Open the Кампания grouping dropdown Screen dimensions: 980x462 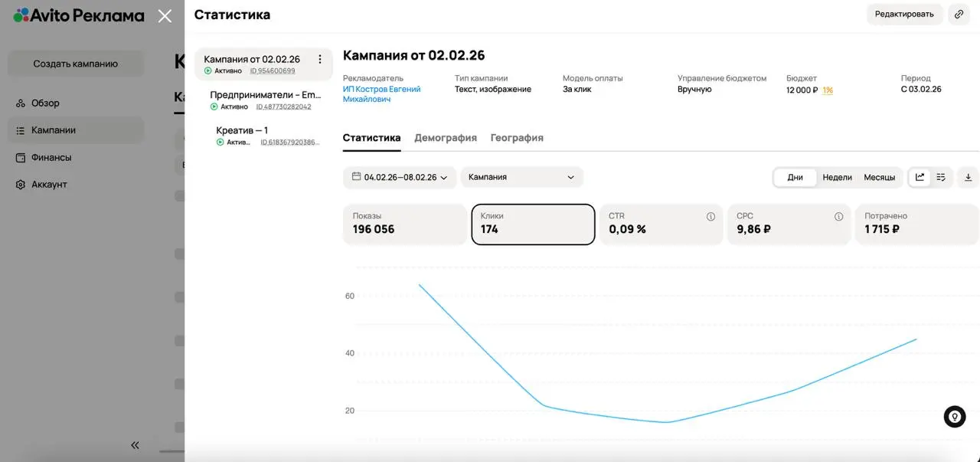click(x=521, y=177)
